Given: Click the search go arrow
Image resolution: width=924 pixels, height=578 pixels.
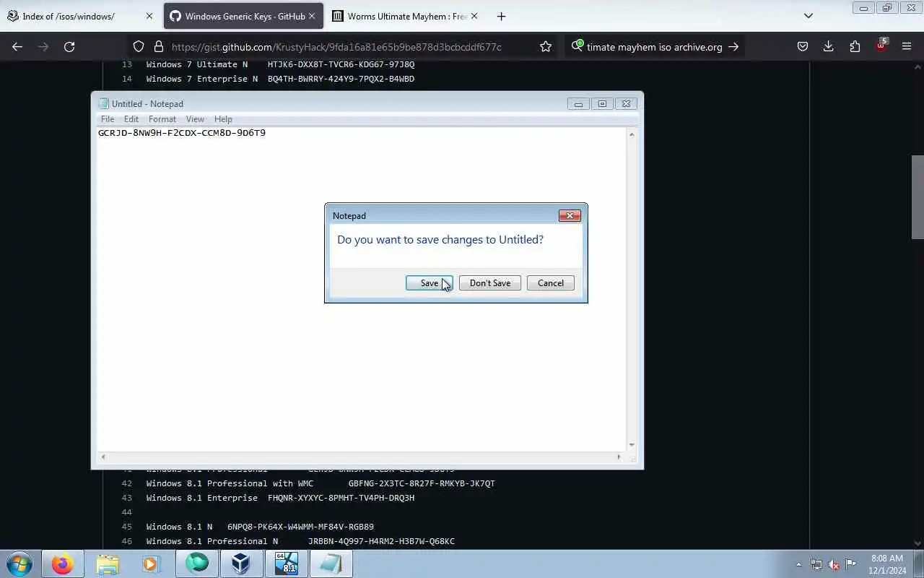Looking at the screenshot, I should 733,46.
